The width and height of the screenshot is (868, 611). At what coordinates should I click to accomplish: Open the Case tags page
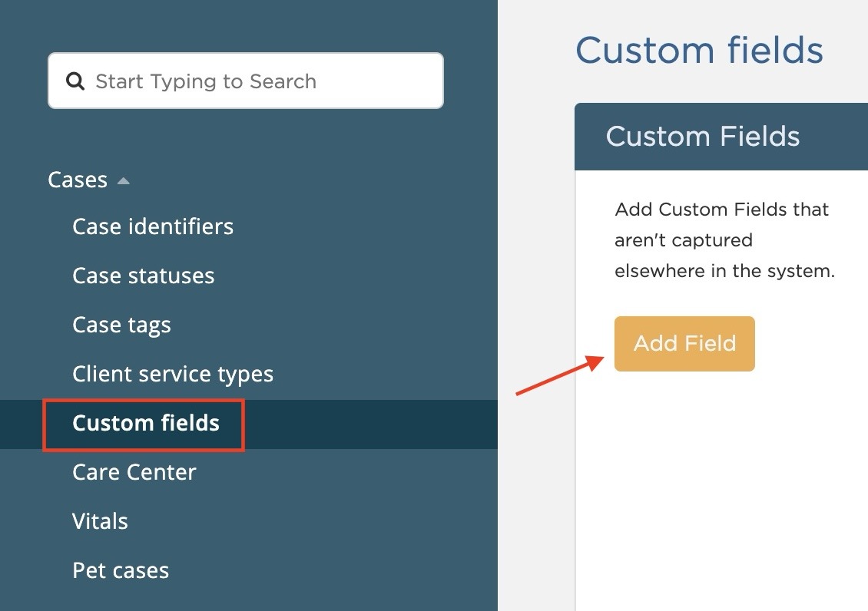(x=121, y=325)
